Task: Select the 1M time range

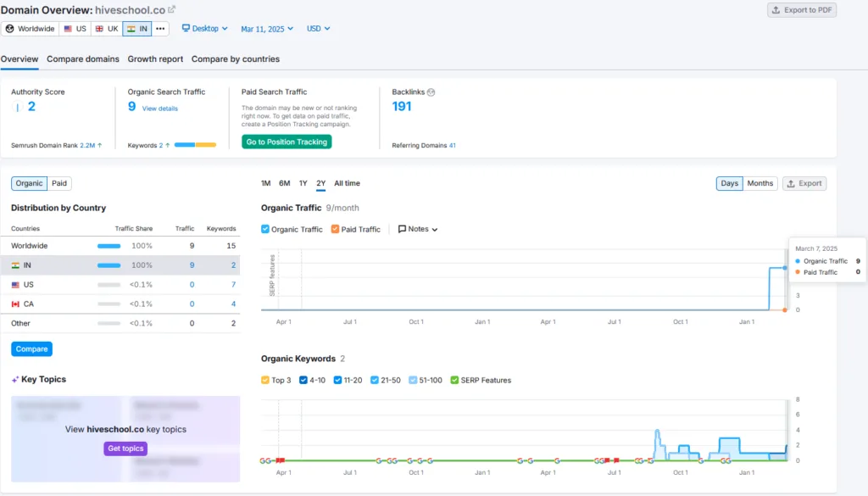Action: click(x=265, y=183)
